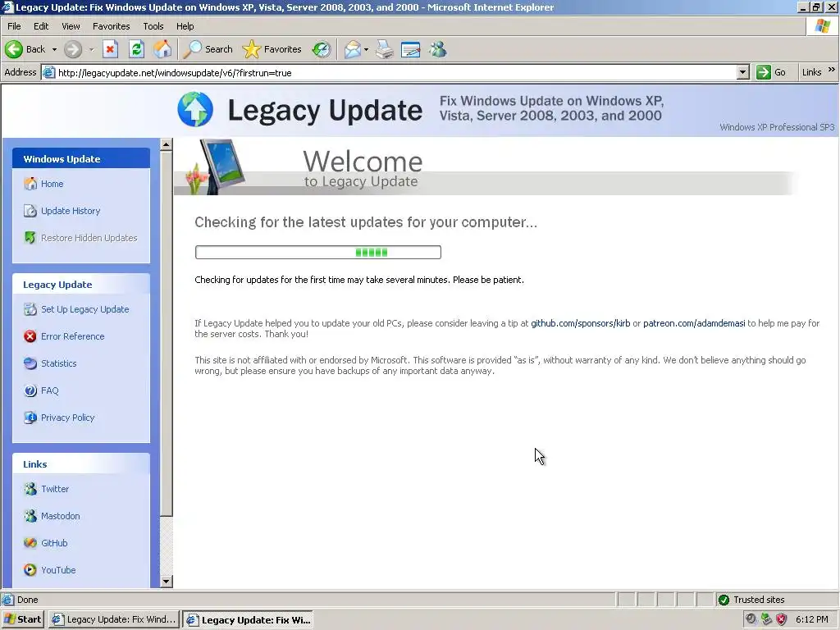Open the Edit menu

(41, 26)
